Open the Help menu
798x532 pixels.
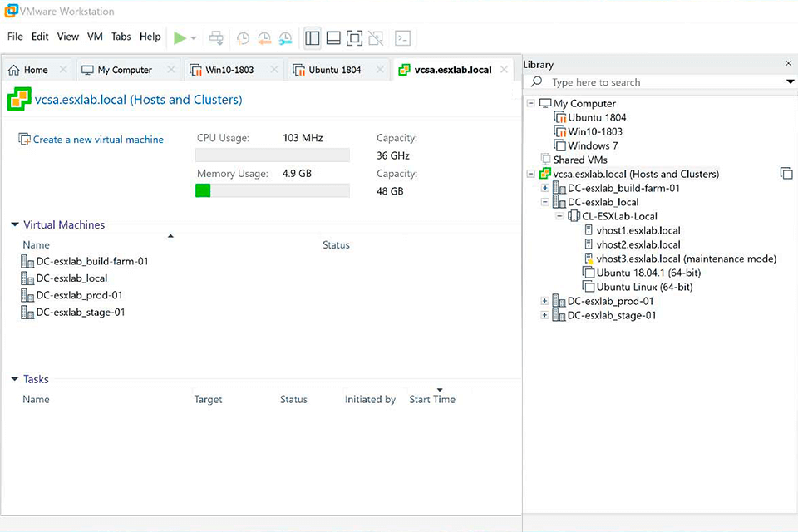[x=150, y=37]
